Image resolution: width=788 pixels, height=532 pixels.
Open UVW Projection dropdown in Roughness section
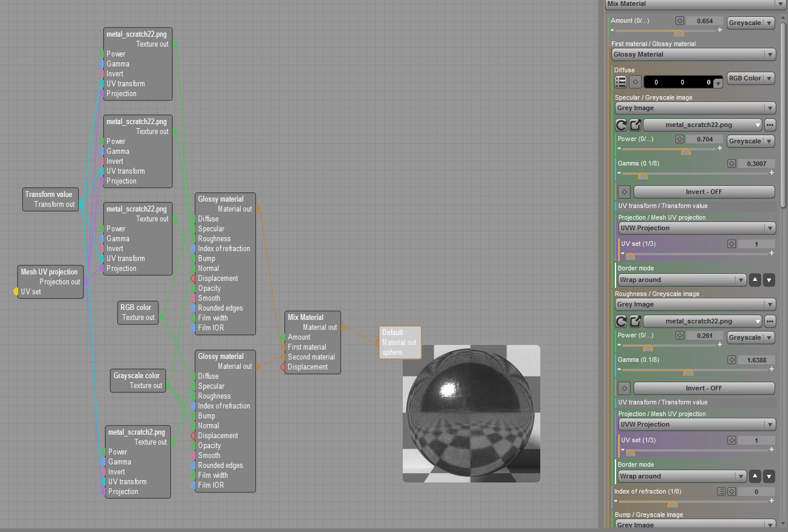[x=697, y=424]
